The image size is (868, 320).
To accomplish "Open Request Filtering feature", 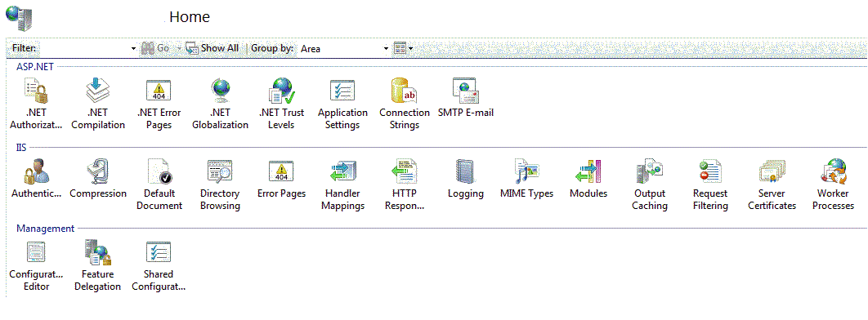I will tap(711, 184).
